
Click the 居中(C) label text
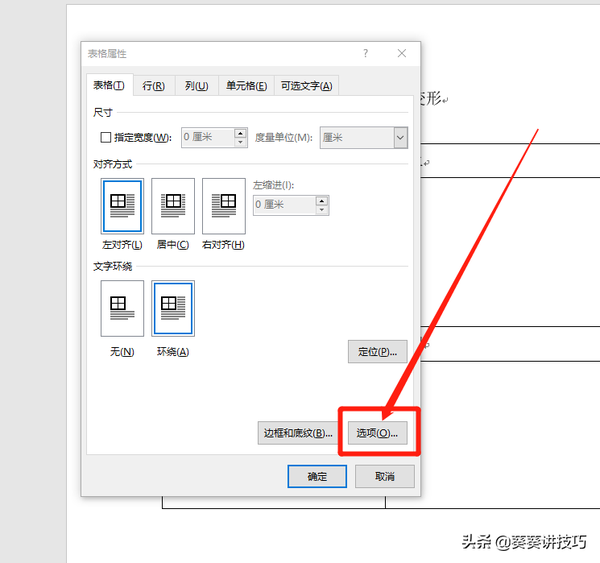pyautogui.click(x=173, y=245)
